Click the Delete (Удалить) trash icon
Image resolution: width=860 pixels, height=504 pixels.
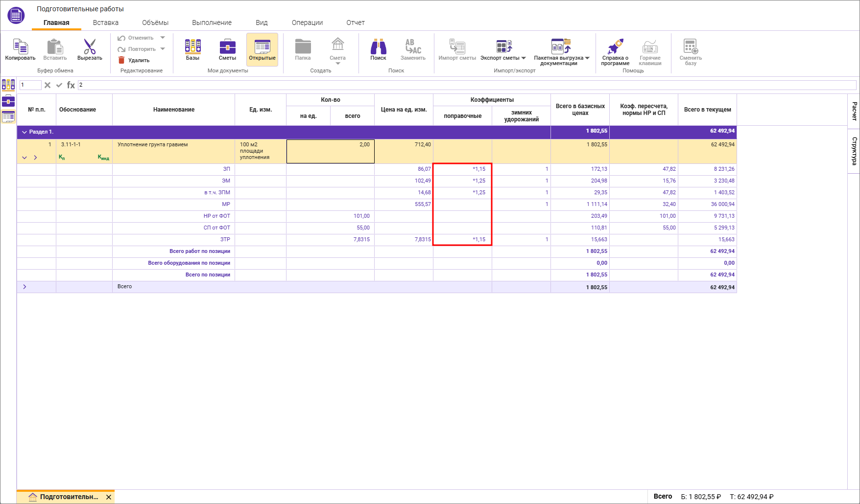point(121,60)
